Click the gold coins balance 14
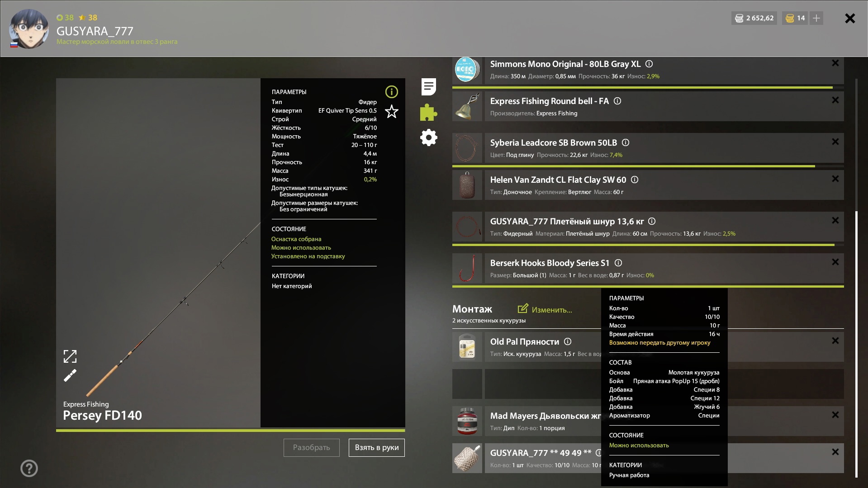This screenshot has height=488, width=868. point(795,18)
